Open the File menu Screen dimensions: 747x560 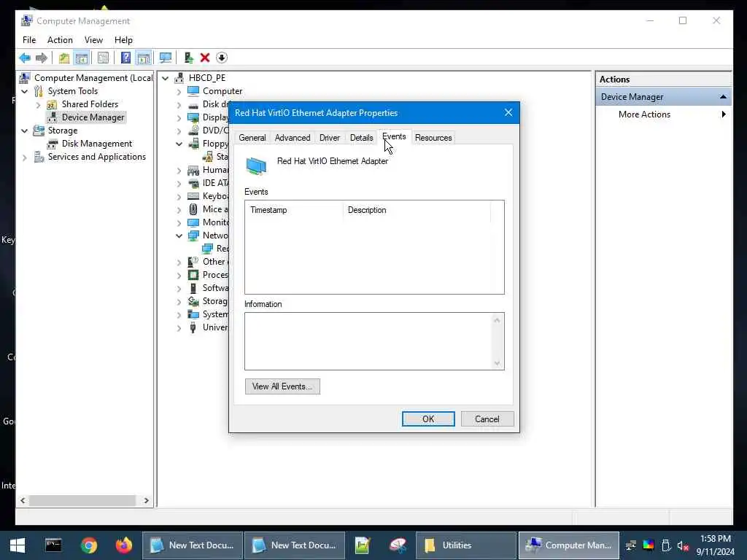pos(29,40)
